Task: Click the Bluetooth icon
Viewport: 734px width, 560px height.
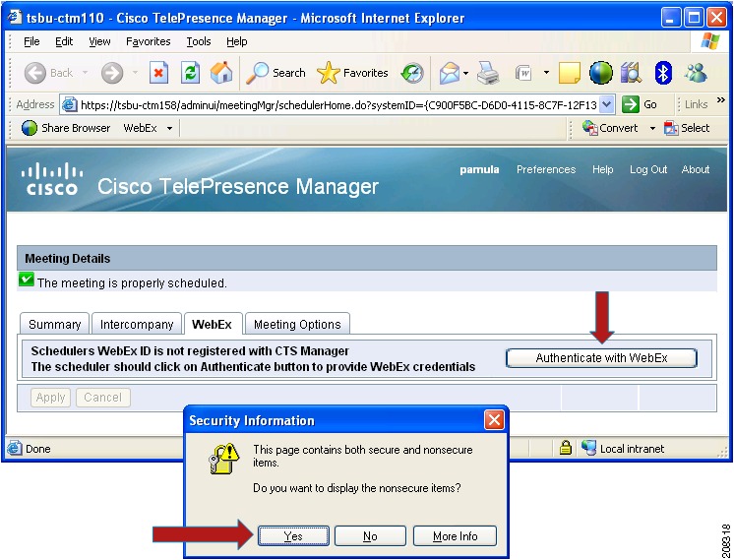Action: 663,73
